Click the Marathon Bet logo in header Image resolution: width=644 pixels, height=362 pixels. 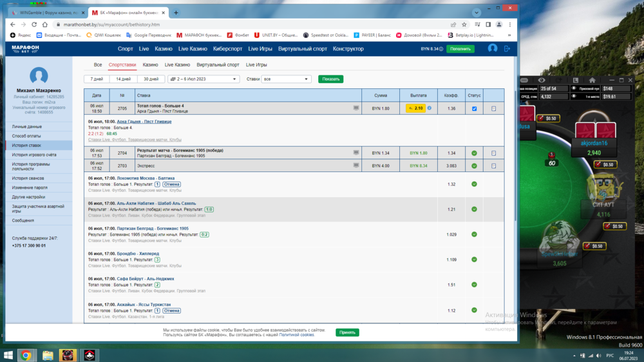click(25, 48)
